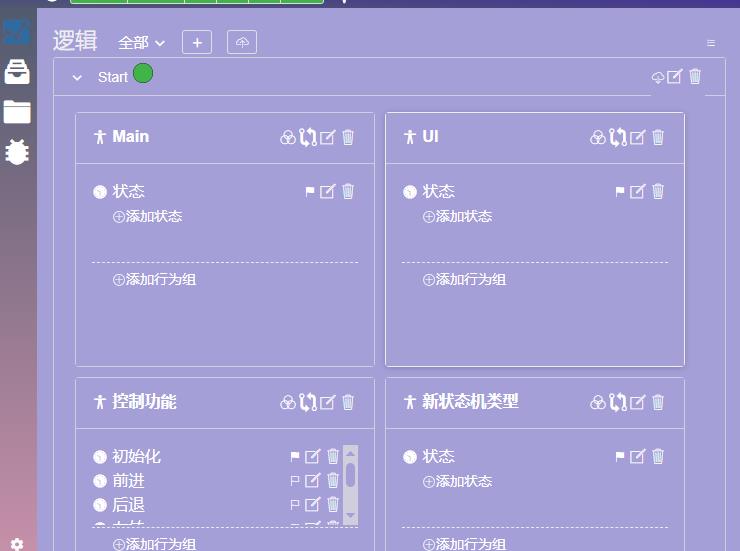This screenshot has height=551, width=740.
Task: Click the circles icon on Main card
Action: click(x=287, y=137)
